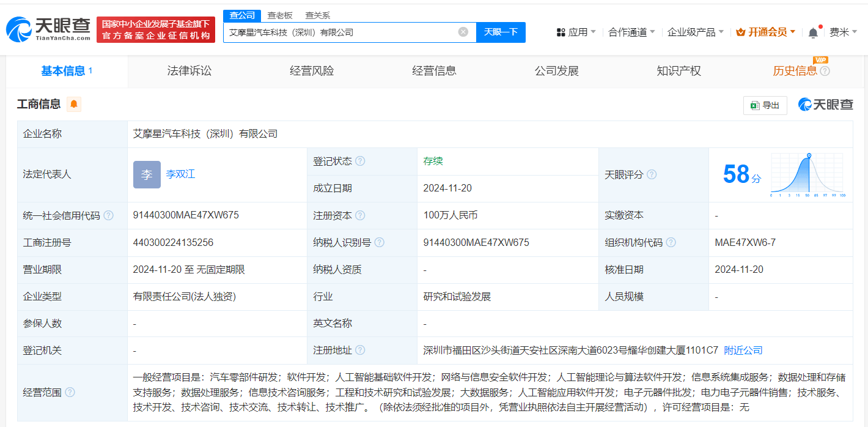Click help icon next to 统一社会信用代码
This screenshot has height=427, width=868.
(109, 215)
